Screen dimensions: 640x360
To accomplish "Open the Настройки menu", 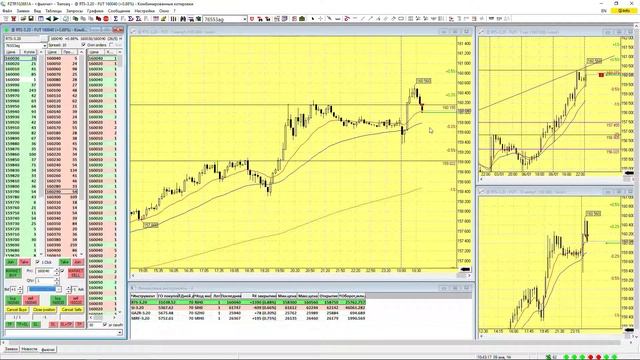I will (144, 11).
